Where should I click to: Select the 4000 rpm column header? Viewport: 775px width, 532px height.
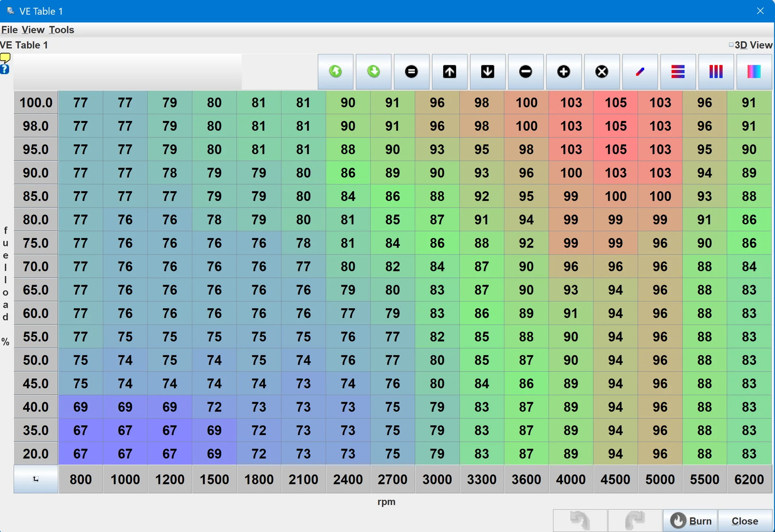point(571,479)
